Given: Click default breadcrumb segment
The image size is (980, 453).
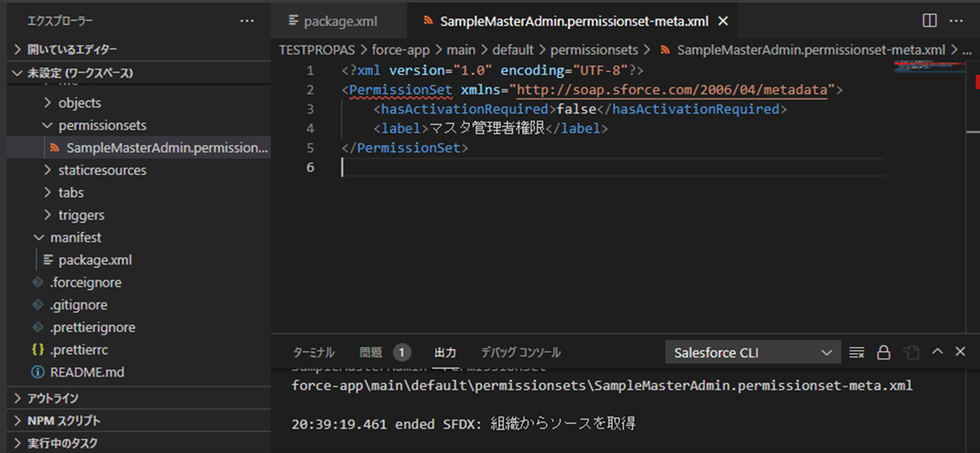Looking at the screenshot, I should click(x=513, y=50).
